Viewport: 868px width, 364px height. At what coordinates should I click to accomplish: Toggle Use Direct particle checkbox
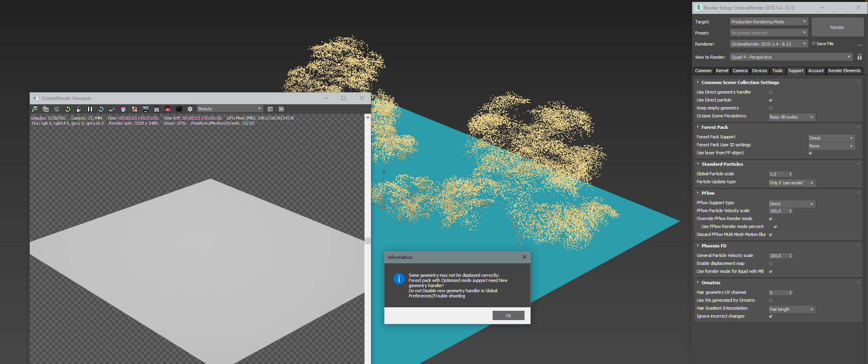(771, 100)
